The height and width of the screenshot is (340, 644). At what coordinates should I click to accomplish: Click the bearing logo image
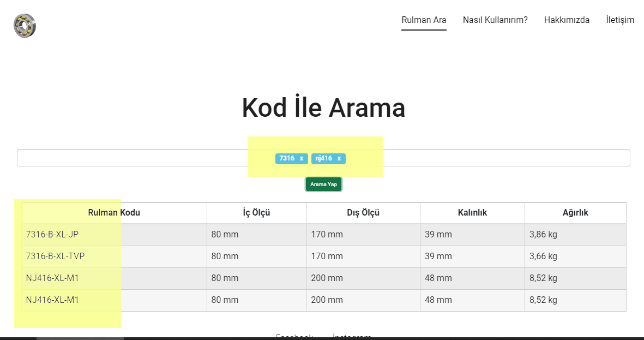(x=25, y=26)
